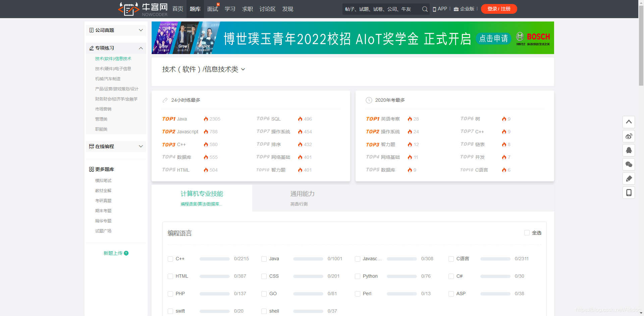Click the flame icon next to 操作系统 24

pos(410,132)
